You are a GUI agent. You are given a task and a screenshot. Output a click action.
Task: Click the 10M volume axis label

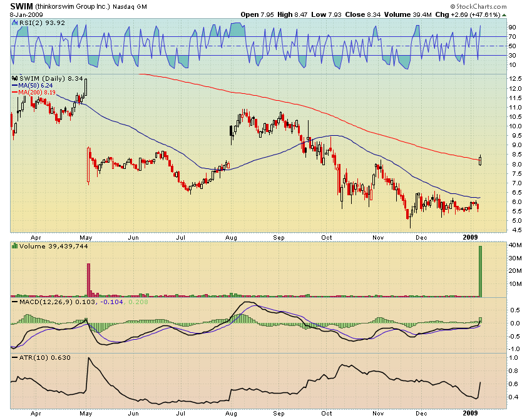click(515, 283)
